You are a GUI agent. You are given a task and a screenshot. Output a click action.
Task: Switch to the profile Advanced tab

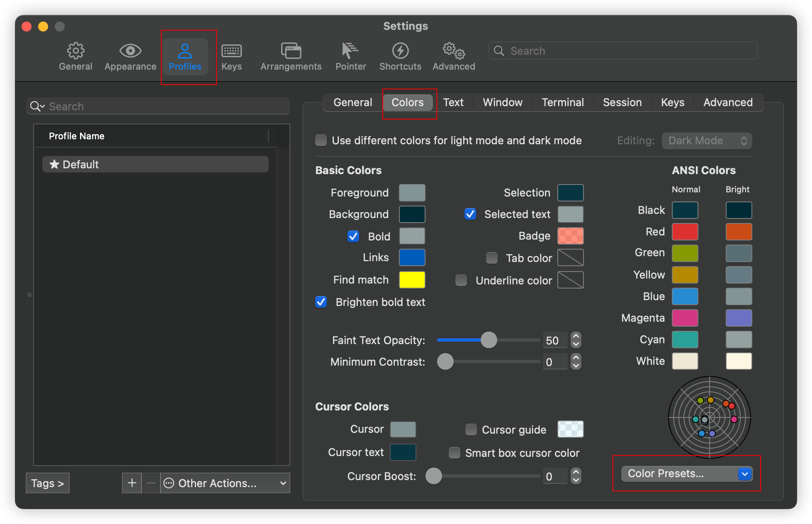728,102
